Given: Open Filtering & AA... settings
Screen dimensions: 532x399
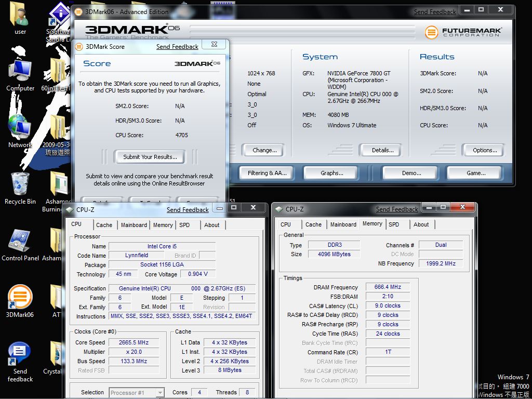Looking at the screenshot, I should tap(267, 173).
